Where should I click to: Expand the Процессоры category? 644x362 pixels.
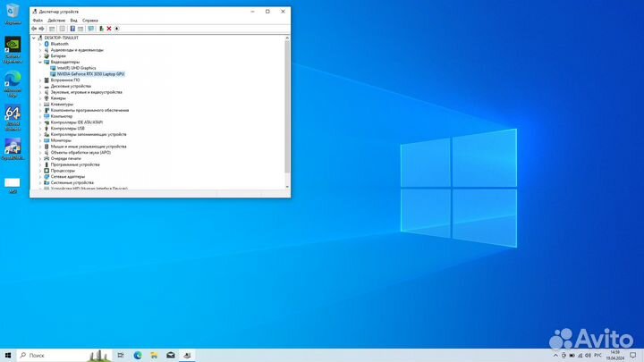click(x=40, y=171)
